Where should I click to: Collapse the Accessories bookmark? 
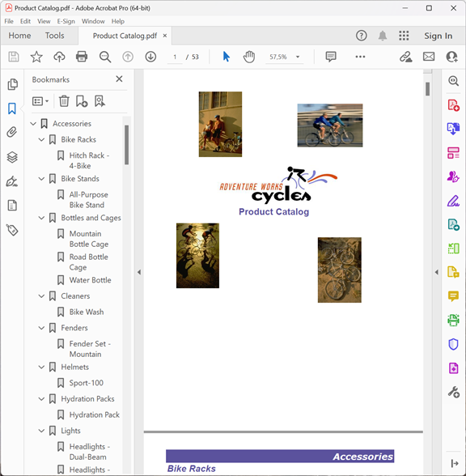tap(33, 124)
